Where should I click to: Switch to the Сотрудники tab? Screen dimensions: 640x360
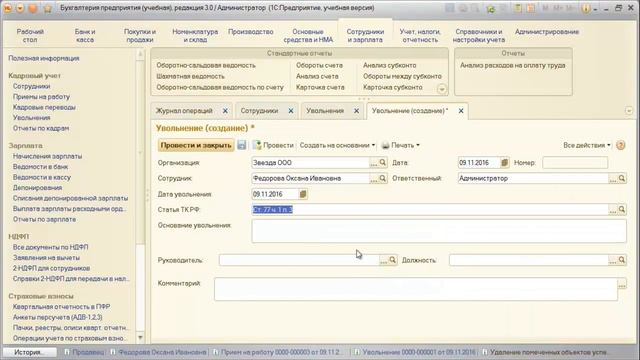pyautogui.click(x=259, y=111)
